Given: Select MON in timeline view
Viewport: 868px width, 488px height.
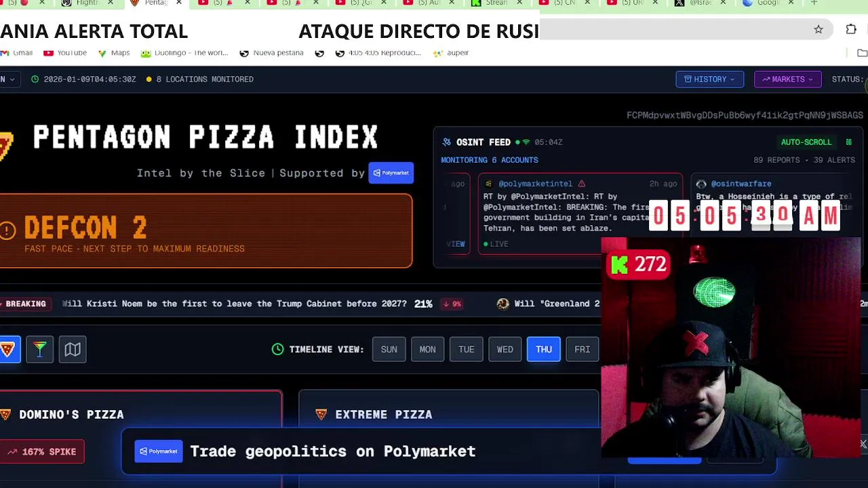Looking at the screenshot, I should 427,349.
